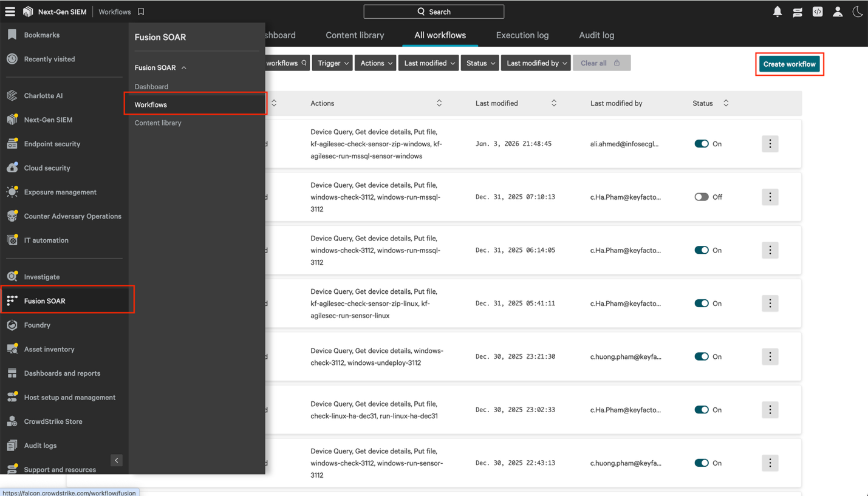Image resolution: width=868 pixels, height=496 pixels.
Task: Switch to the Execution log tab
Action: click(522, 35)
